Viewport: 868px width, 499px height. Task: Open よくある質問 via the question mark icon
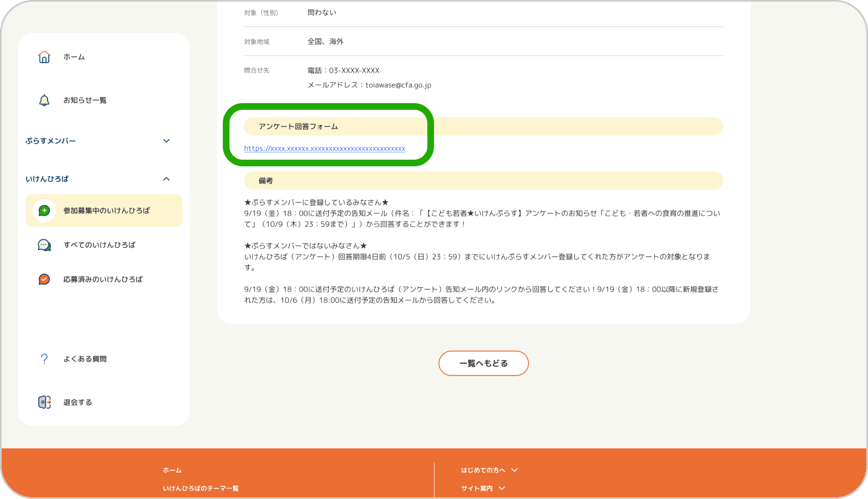44,358
